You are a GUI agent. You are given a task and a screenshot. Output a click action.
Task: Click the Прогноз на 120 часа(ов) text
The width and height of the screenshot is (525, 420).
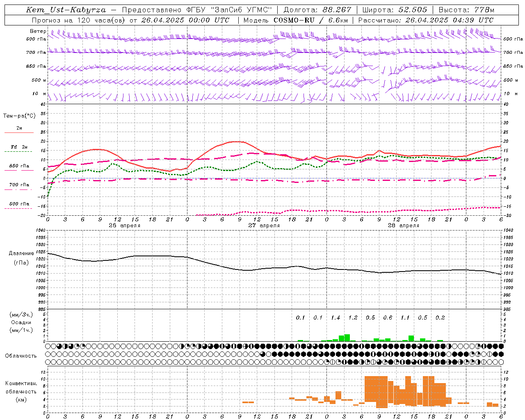79,20
